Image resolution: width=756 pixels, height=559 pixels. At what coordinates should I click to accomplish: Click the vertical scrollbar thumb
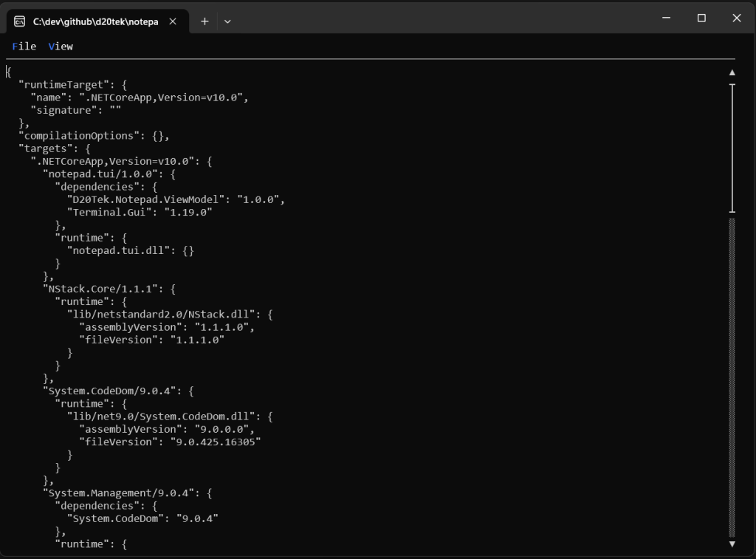coord(732,148)
